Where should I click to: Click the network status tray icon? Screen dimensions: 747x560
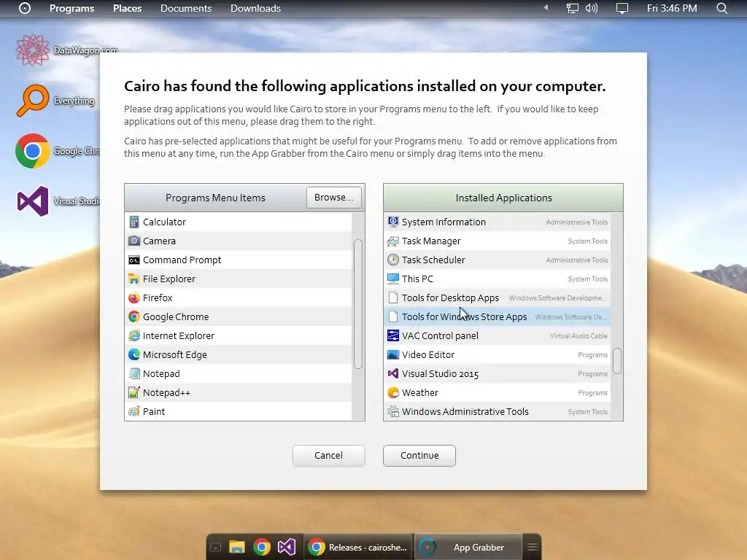[x=572, y=8]
